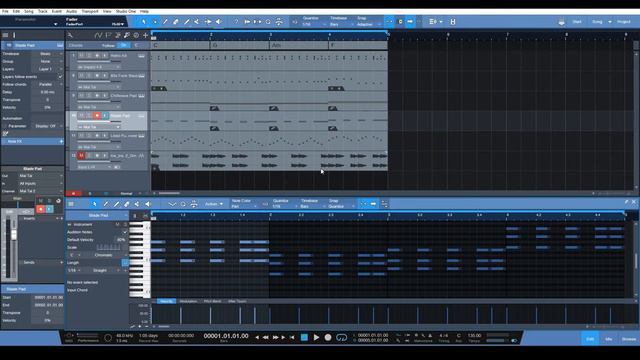This screenshot has width=640, height=360.
Task: Toggle record arm in the inspector channel
Action: [40, 209]
